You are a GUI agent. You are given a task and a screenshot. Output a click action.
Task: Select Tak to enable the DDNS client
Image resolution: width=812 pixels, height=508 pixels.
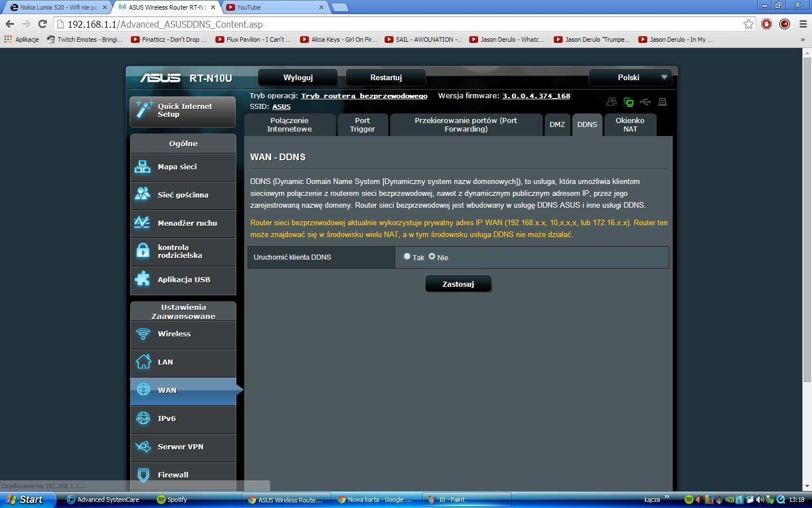click(407, 256)
